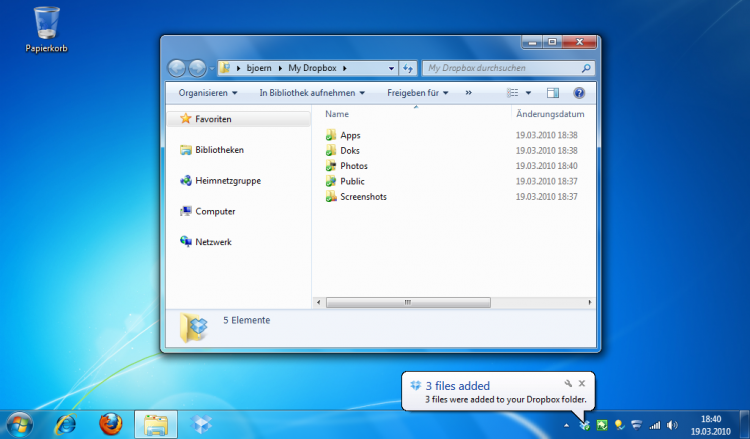Viewport: 750px width, 439px height.
Task: Expand arrow after My Dropbox breadcrumb
Action: pos(344,68)
